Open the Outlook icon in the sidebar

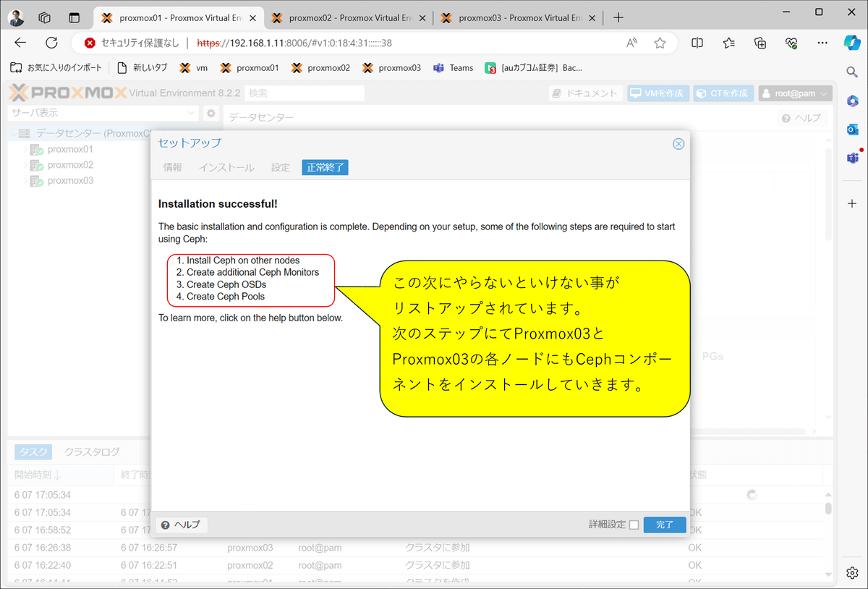tap(852, 129)
